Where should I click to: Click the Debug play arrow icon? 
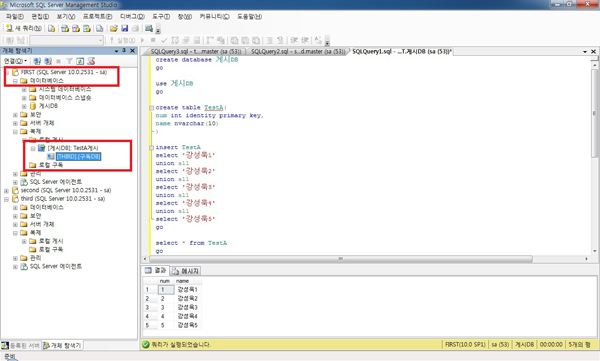[x=142, y=40]
